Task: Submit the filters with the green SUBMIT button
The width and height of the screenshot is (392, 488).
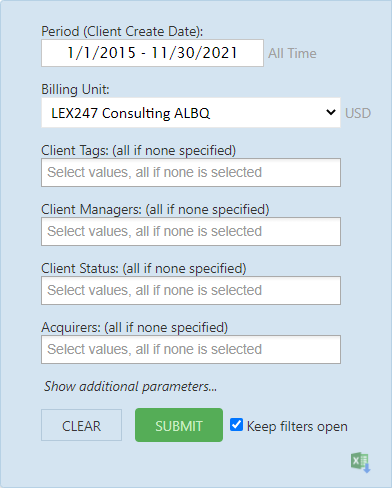Action: click(x=179, y=425)
